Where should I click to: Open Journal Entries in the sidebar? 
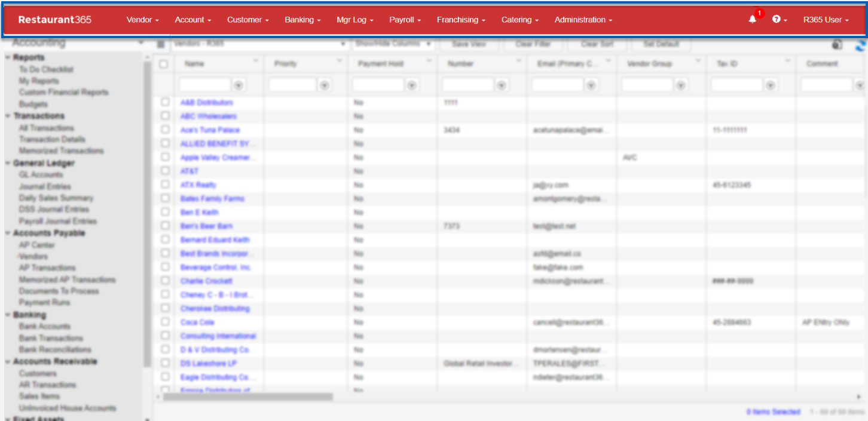click(44, 186)
